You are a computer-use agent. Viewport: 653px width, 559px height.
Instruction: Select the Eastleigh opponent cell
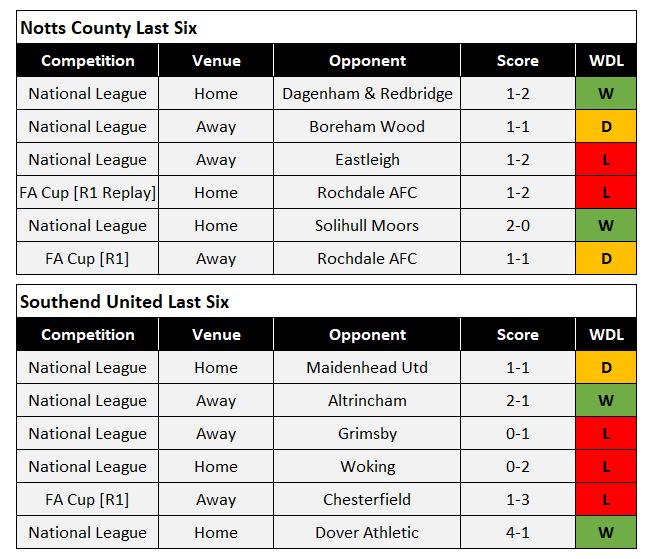point(367,160)
